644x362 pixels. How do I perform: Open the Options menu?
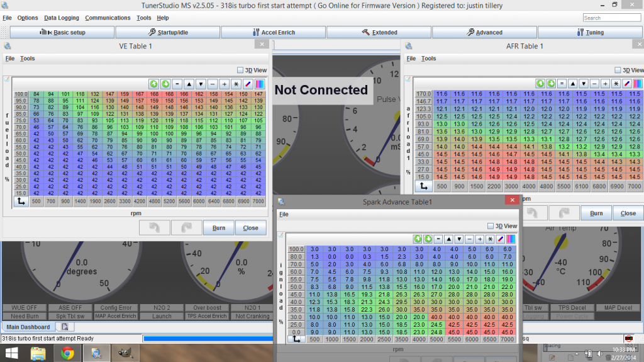28,18
